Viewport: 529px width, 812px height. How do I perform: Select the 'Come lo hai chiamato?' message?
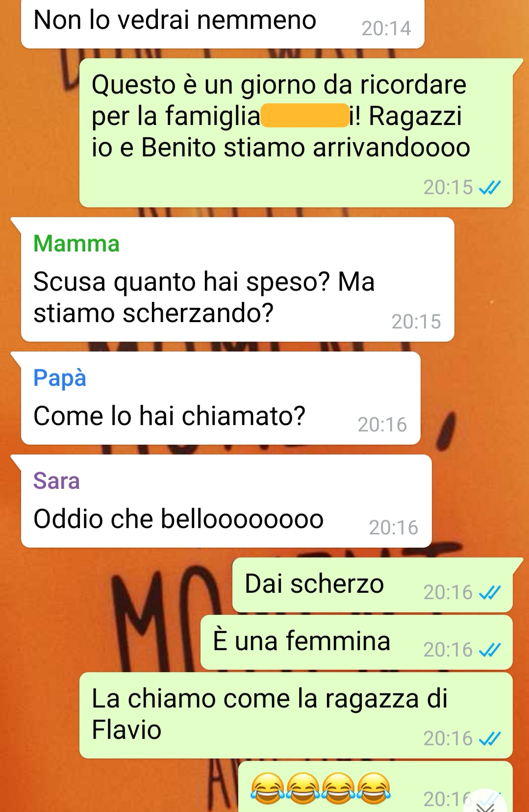click(221, 398)
